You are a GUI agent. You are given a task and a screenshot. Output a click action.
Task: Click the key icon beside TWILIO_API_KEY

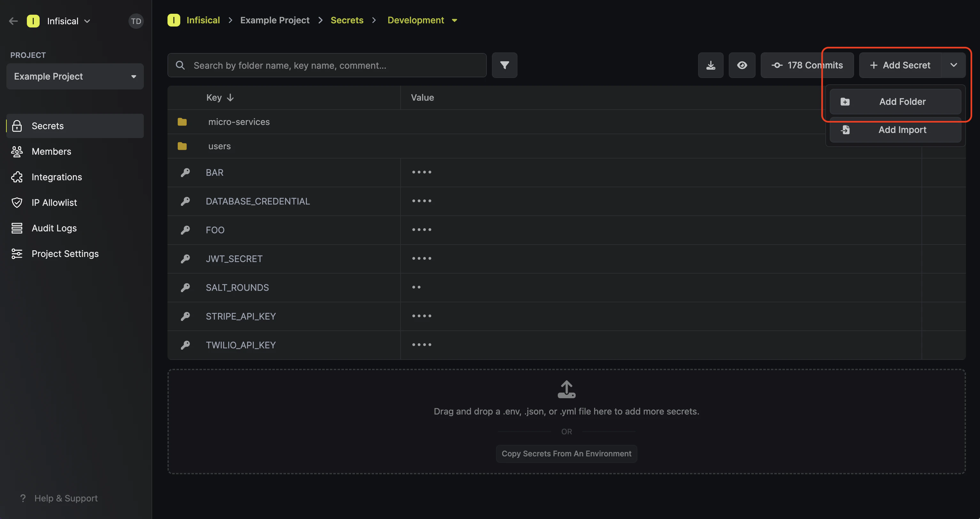tap(185, 345)
